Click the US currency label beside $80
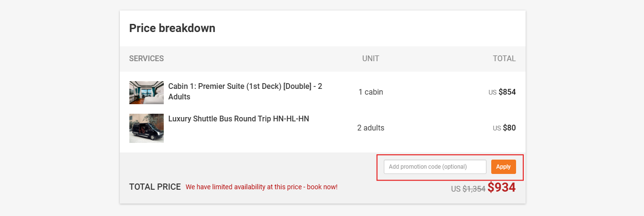Viewport: 644px width, 216px height. coord(496,129)
